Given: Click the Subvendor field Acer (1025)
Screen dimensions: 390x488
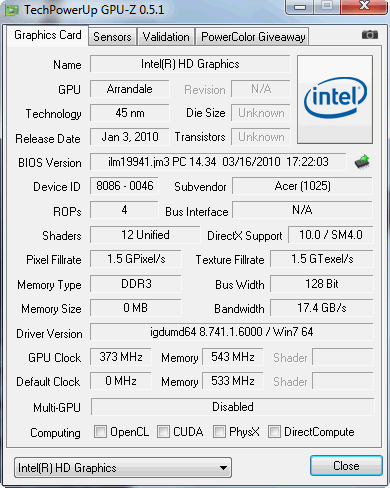Looking at the screenshot, I should coord(302,186).
